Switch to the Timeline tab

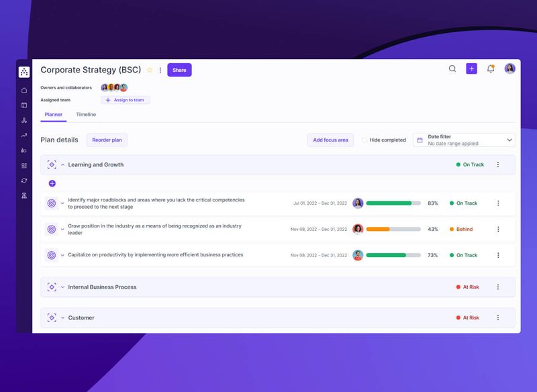pyautogui.click(x=87, y=115)
